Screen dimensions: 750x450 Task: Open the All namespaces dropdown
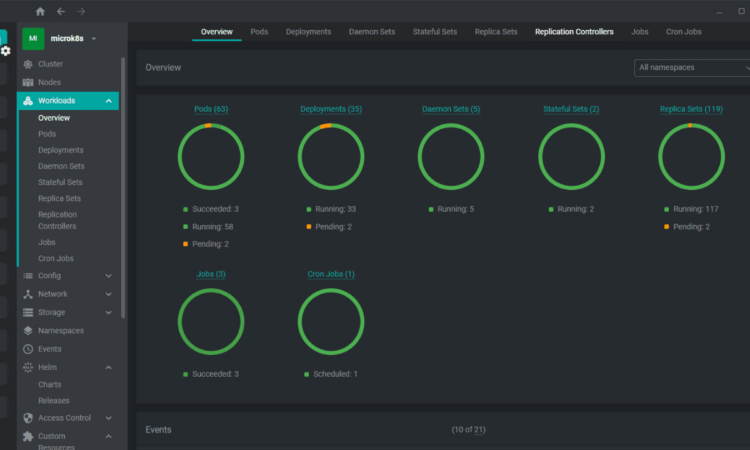point(692,68)
